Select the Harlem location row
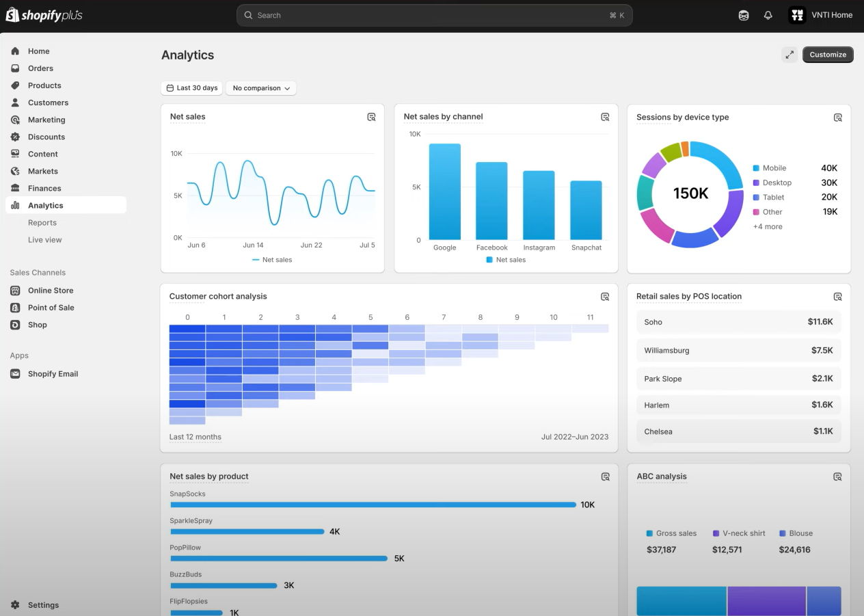This screenshot has width=864, height=616. [x=739, y=405]
